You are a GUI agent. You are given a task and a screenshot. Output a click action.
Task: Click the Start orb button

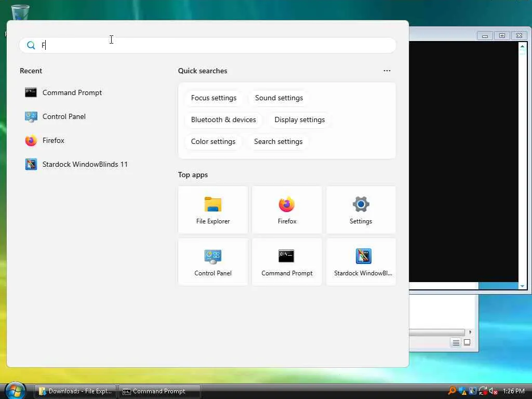click(x=15, y=391)
